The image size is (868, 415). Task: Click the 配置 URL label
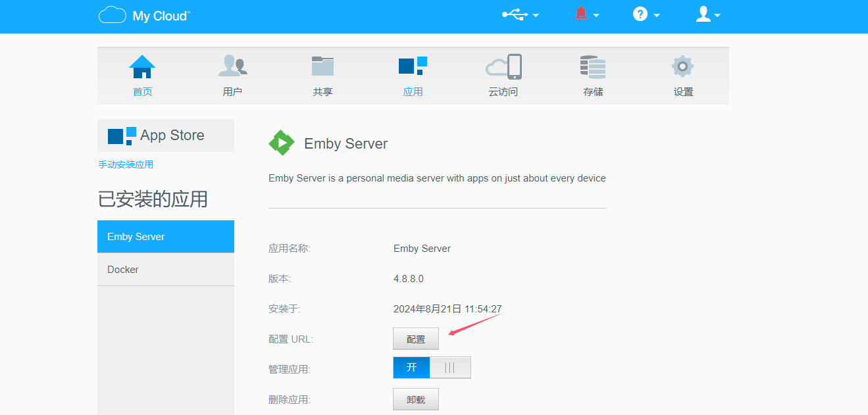point(291,339)
